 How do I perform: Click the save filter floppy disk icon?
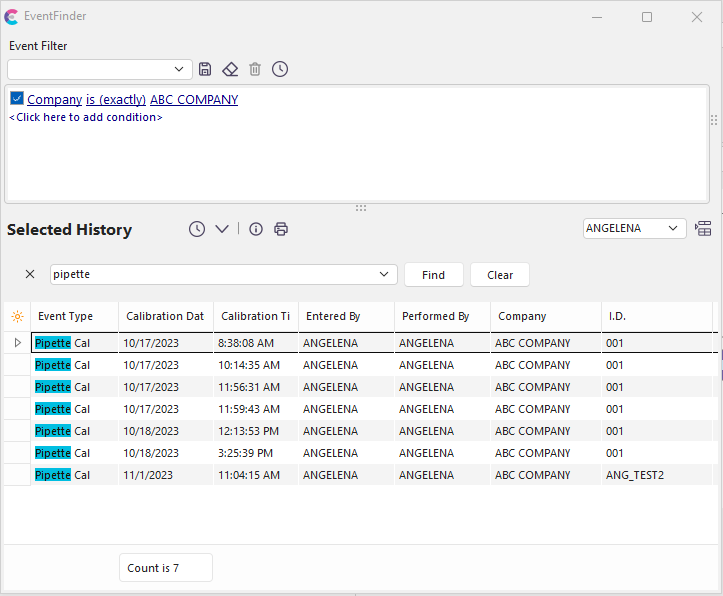[205, 69]
